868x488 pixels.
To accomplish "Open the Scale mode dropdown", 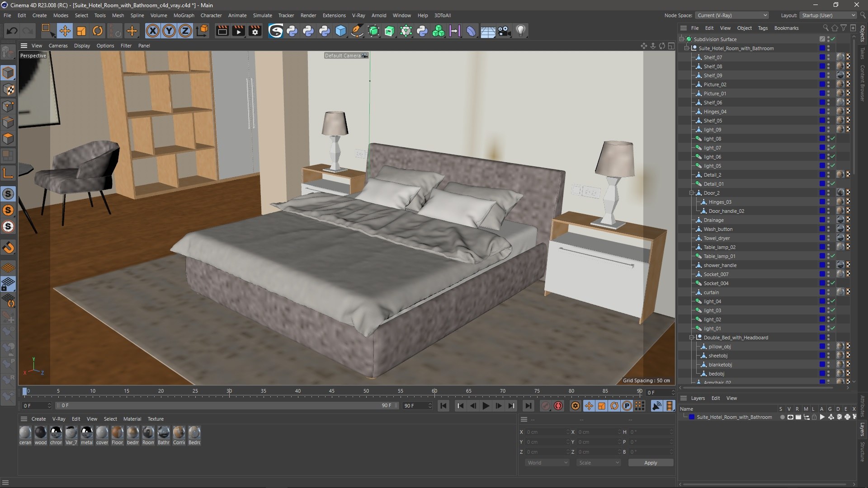I will [599, 463].
